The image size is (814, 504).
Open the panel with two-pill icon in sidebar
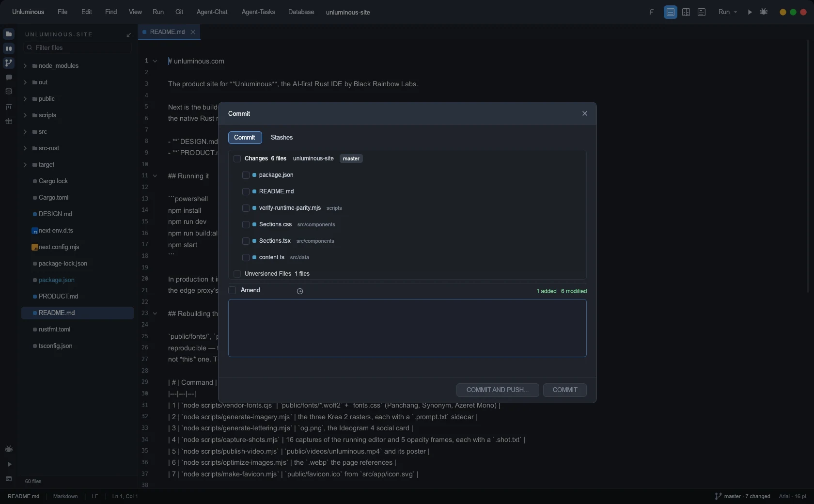9,48
